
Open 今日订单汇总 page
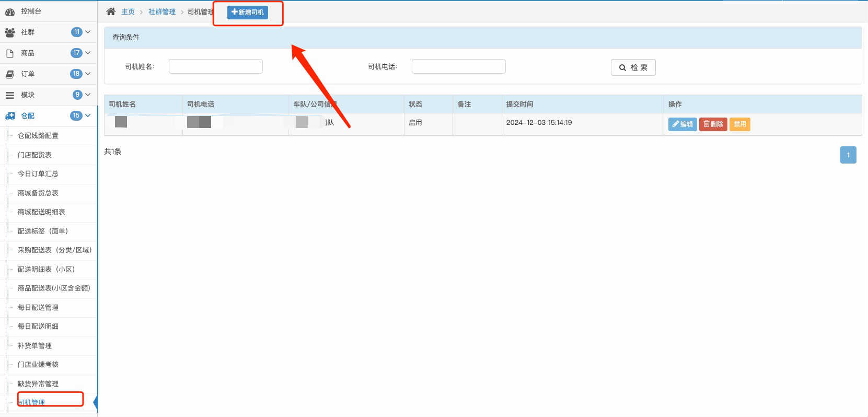point(38,174)
